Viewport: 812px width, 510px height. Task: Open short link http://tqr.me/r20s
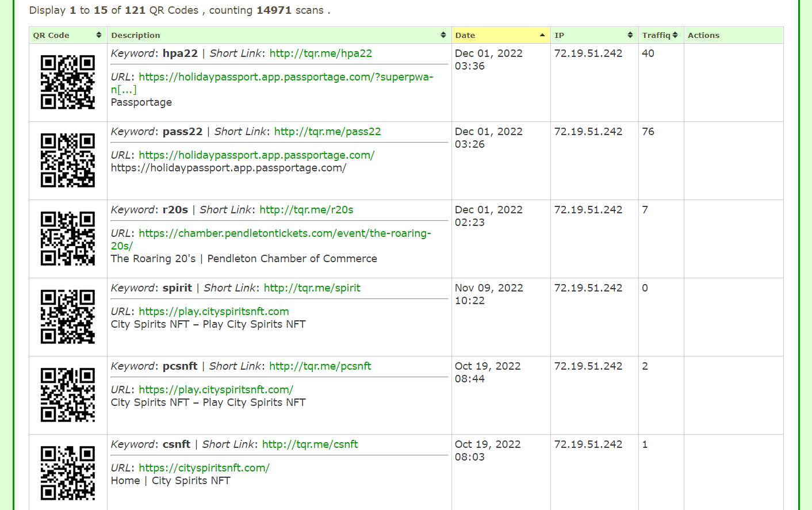pyautogui.click(x=307, y=210)
